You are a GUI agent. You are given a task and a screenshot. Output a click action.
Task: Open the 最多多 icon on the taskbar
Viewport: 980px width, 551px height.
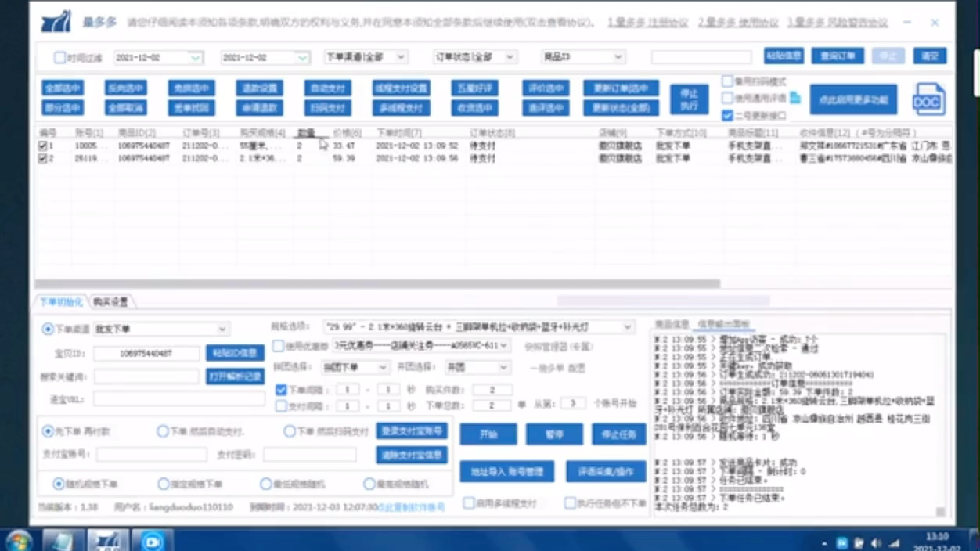coord(108,539)
